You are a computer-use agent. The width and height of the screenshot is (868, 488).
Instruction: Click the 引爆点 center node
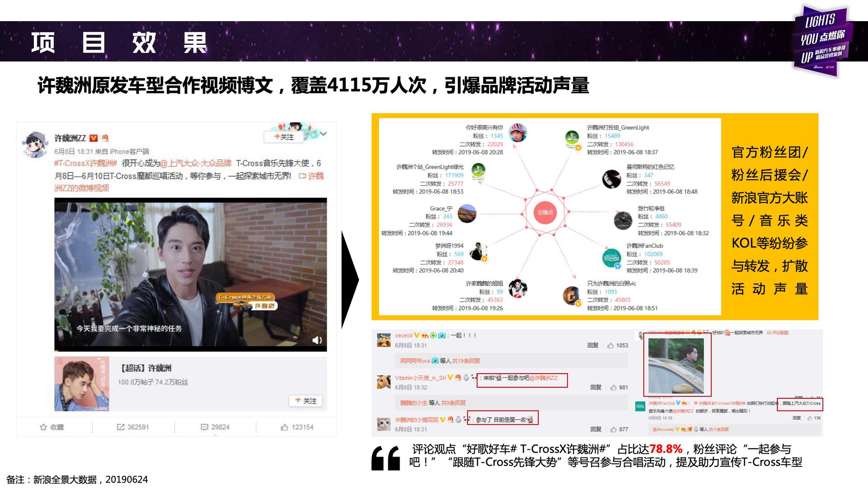(545, 213)
